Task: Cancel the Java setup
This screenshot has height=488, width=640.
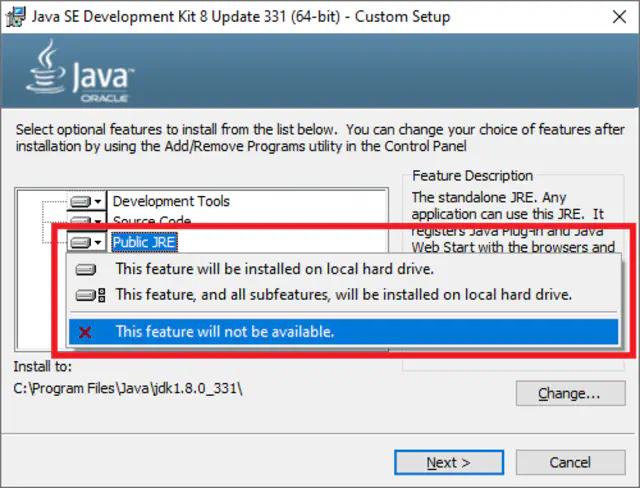Action: pos(570,462)
